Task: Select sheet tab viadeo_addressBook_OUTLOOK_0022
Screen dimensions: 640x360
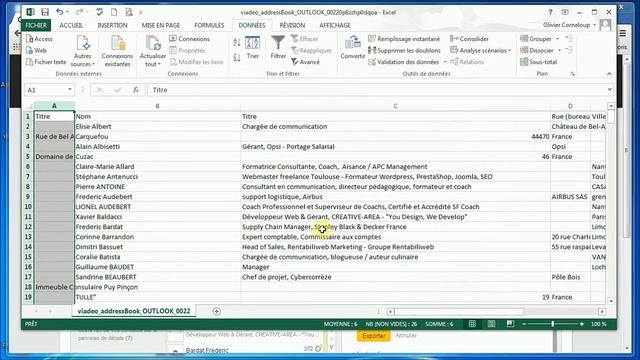Action: tap(134, 311)
